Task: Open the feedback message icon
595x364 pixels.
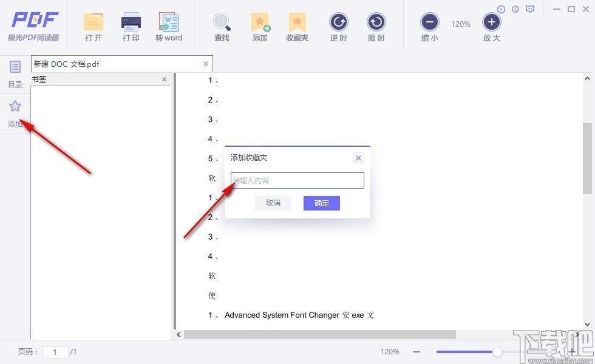Action: point(530,9)
